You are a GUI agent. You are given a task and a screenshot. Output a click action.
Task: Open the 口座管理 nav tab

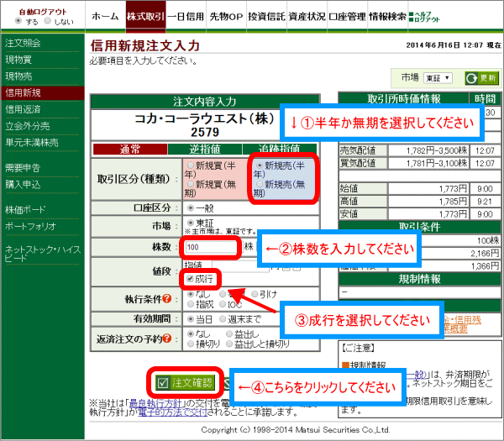347,17
